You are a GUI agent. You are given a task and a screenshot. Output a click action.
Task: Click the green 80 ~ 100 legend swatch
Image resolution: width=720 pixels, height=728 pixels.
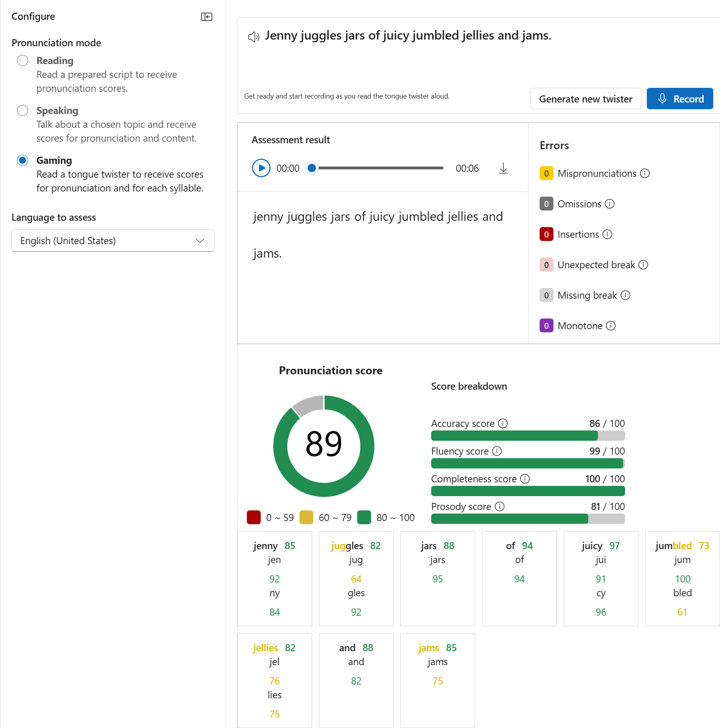pyautogui.click(x=364, y=518)
